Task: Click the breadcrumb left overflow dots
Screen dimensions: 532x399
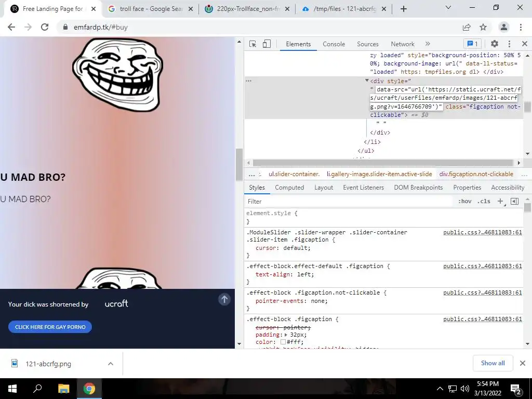Action: (251, 175)
